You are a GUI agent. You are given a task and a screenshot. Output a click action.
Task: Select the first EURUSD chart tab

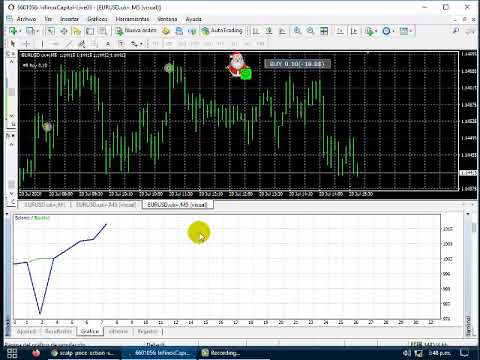click(x=44, y=205)
